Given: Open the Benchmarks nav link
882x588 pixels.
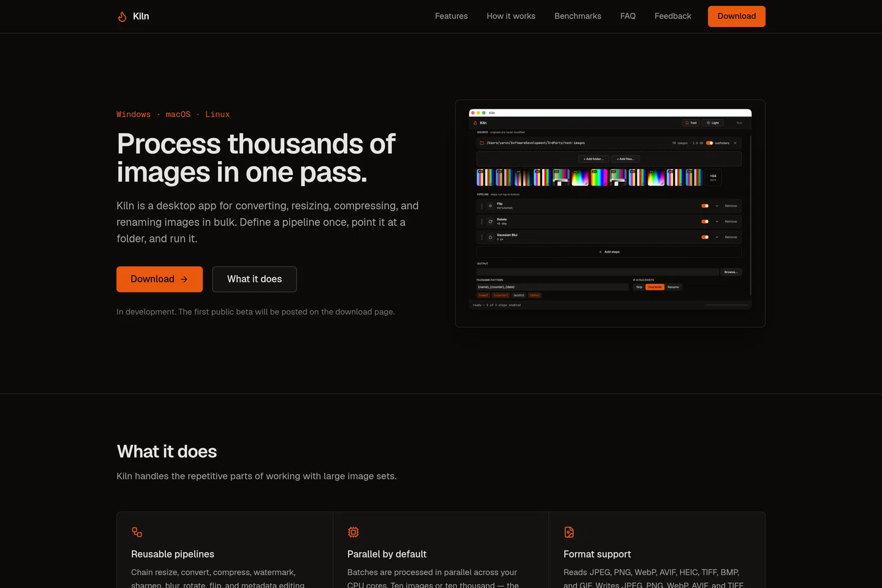Looking at the screenshot, I should [x=578, y=17].
